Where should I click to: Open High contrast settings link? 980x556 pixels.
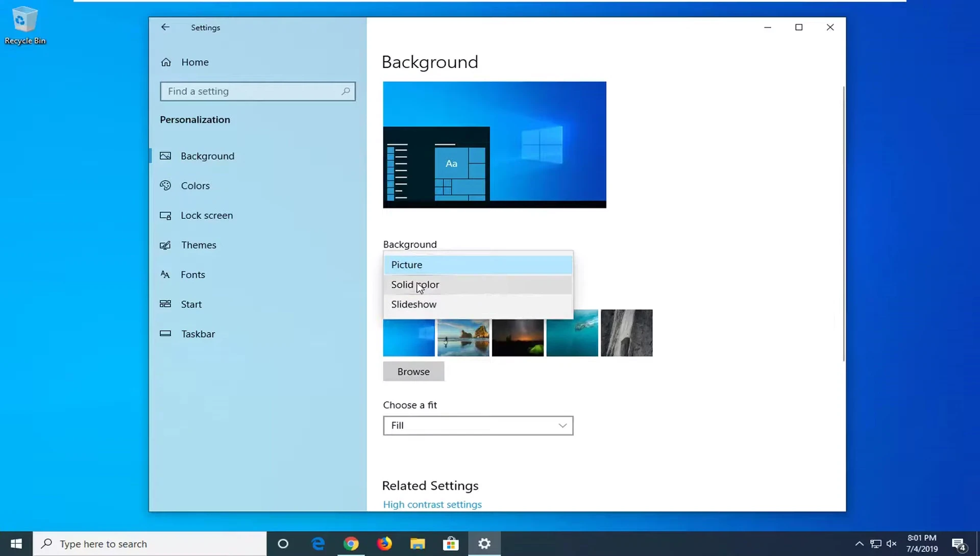point(432,504)
